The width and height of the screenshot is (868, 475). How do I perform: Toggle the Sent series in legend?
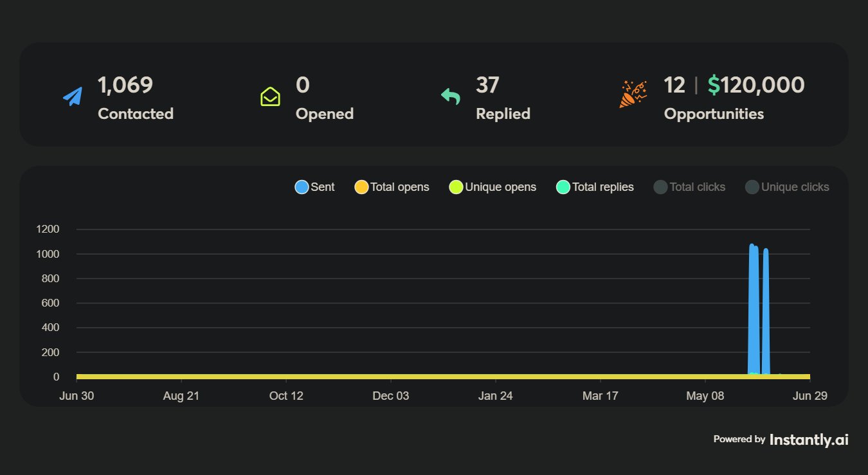[315, 187]
